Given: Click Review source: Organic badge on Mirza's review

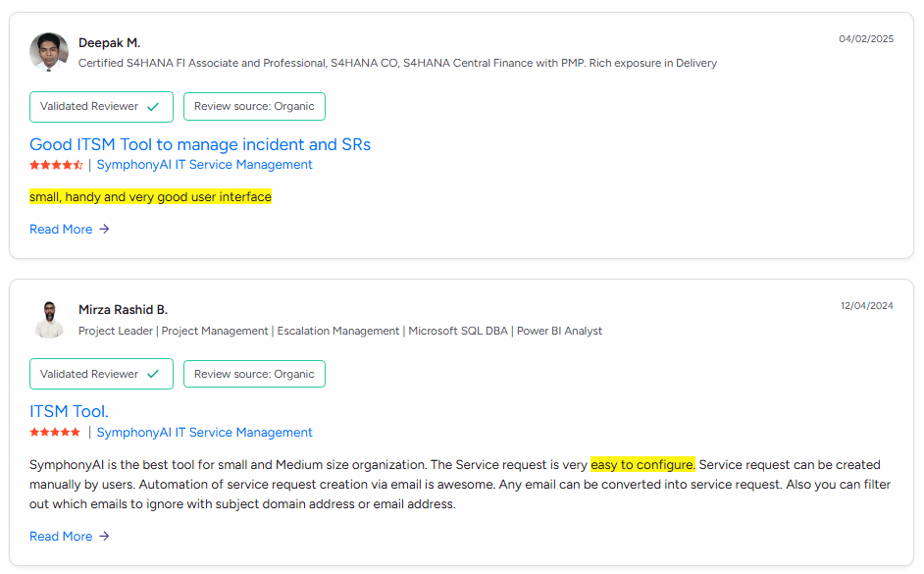Looking at the screenshot, I should coord(255,374).
